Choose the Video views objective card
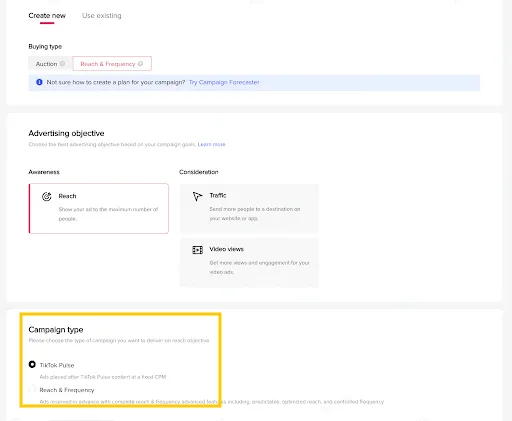The width and height of the screenshot is (512, 421). pyautogui.click(x=249, y=262)
